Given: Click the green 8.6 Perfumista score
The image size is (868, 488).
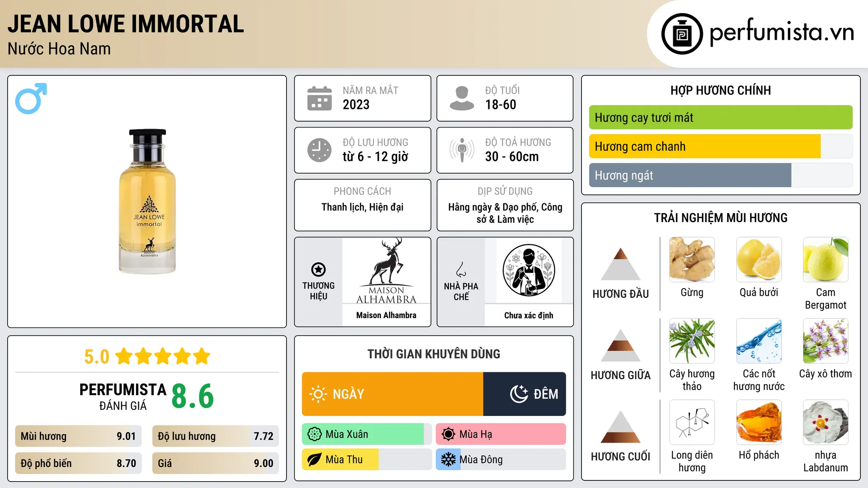Looking at the screenshot, I should click(193, 396).
